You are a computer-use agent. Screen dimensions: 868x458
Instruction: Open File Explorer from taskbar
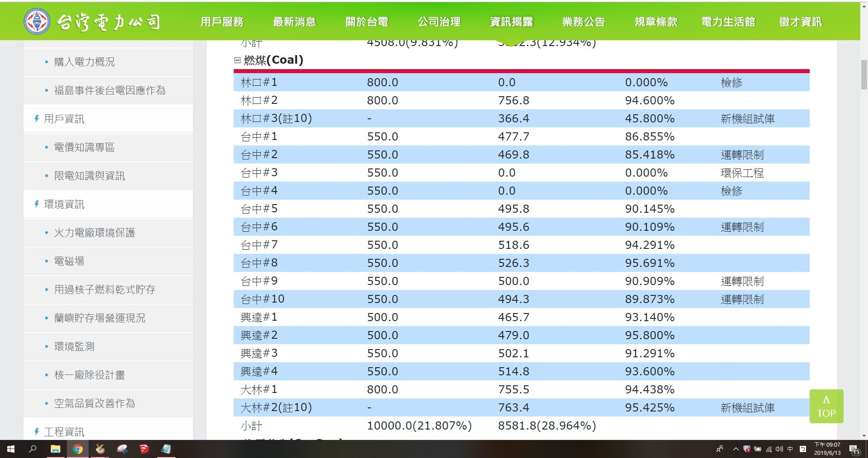click(x=55, y=449)
